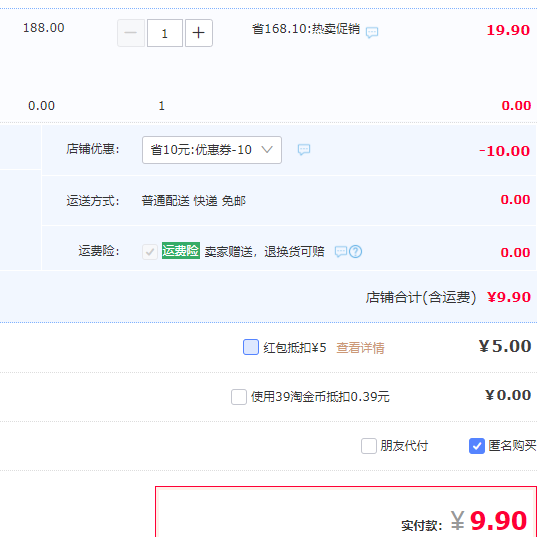Click the 店铺合计(含运费) subtotal label
This screenshot has height=537, width=537.
pos(421,297)
